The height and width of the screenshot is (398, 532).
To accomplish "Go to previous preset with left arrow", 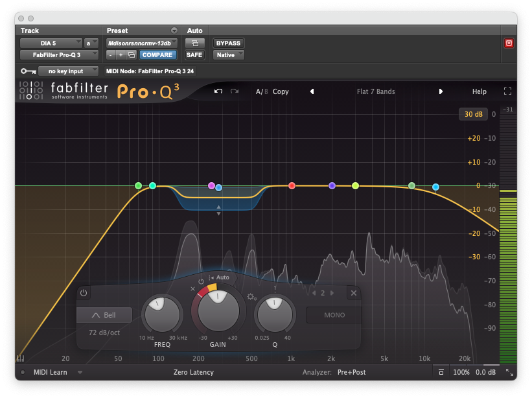I will (x=312, y=91).
